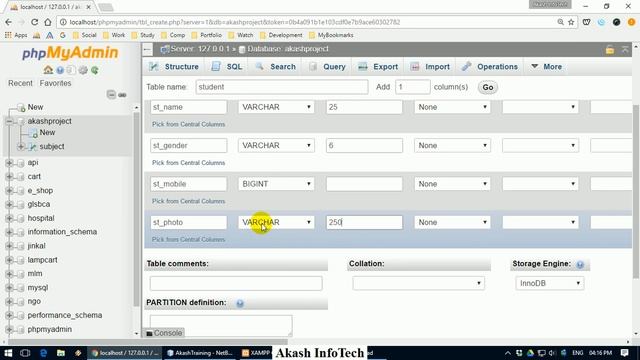The image size is (640, 360).
Task: Open the Development bookmarks folder
Action: coord(281,35)
